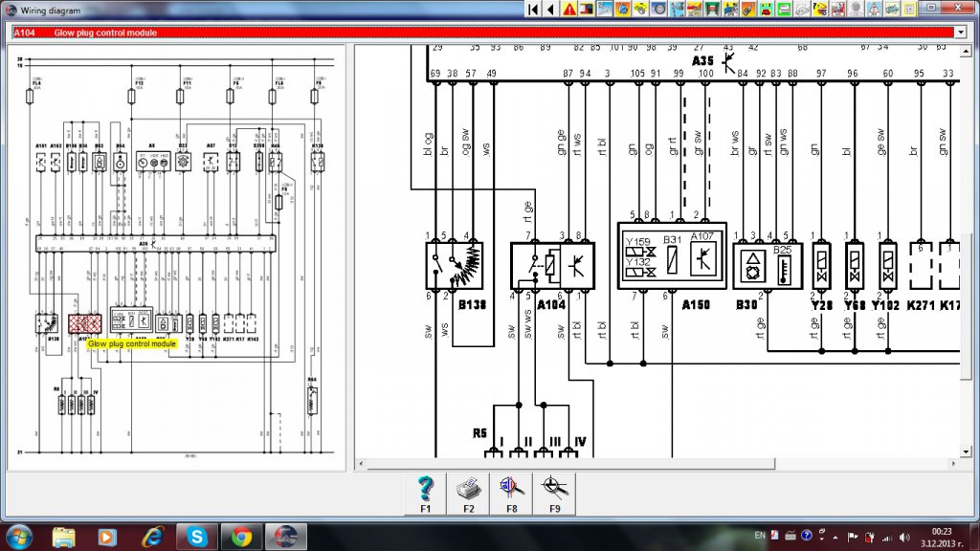Click the B138 sensor symbol in detailed diagram
The height and width of the screenshot is (551, 980).
click(455, 266)
